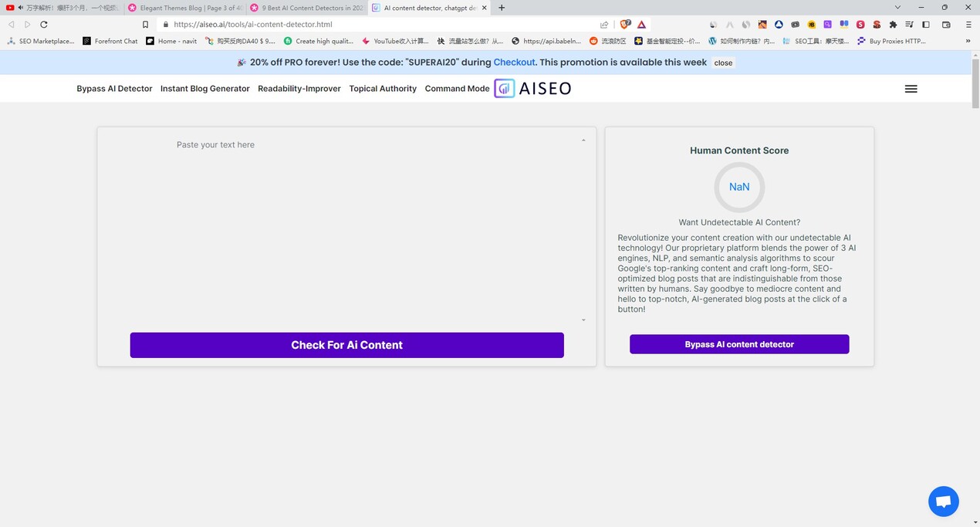Viewport: 980px width, 527px height.
Task: Click the AISEO logo
Action: click(532, 88)
